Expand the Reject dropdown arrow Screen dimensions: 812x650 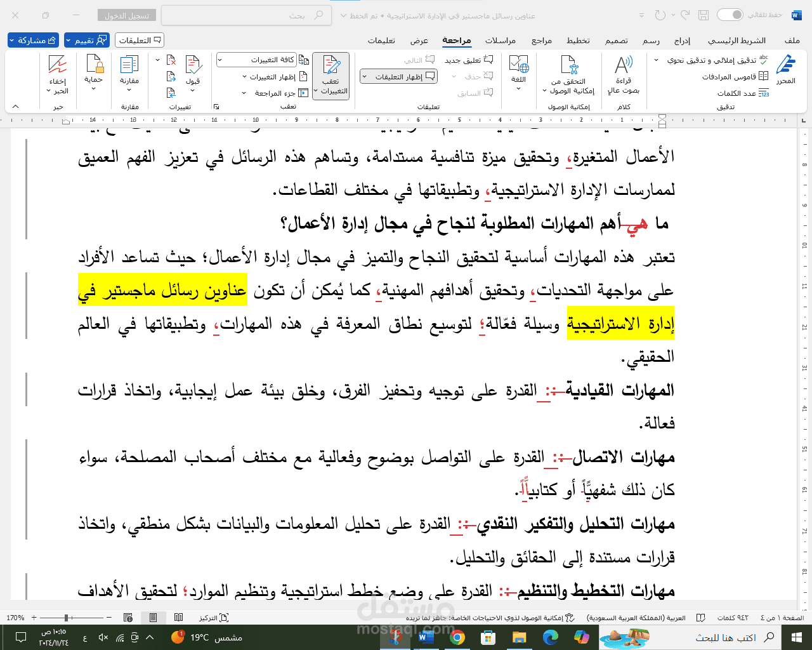(158, 60)
